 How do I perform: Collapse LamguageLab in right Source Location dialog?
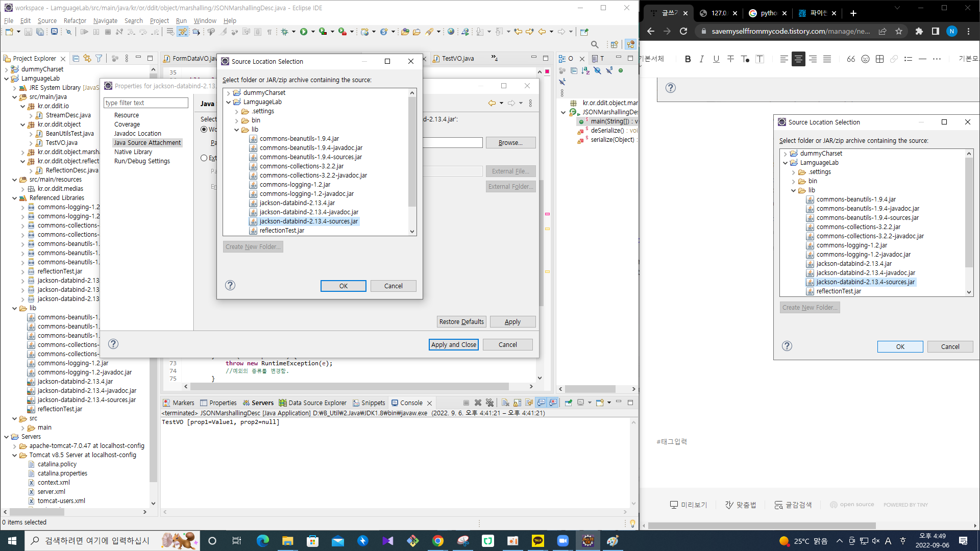[x=786, y=163]
